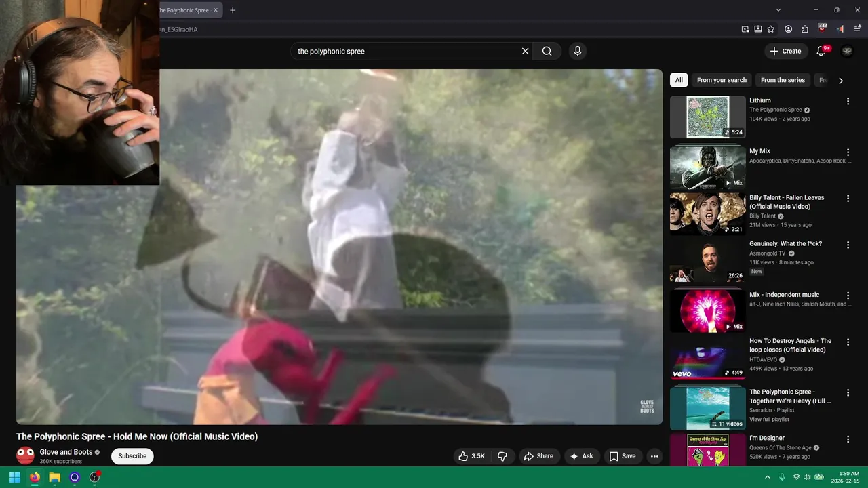
Task: Open picture-in-picture from address bar
Action: click(x=745, y=29)
